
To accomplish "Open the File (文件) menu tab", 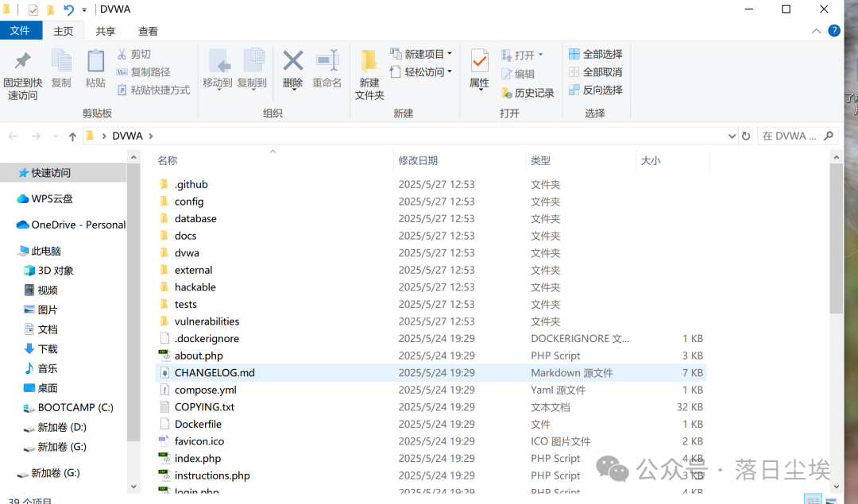I will (x=20, y=31).
